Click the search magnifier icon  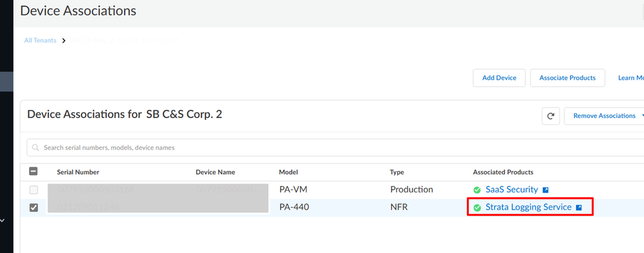click(35, 147)
